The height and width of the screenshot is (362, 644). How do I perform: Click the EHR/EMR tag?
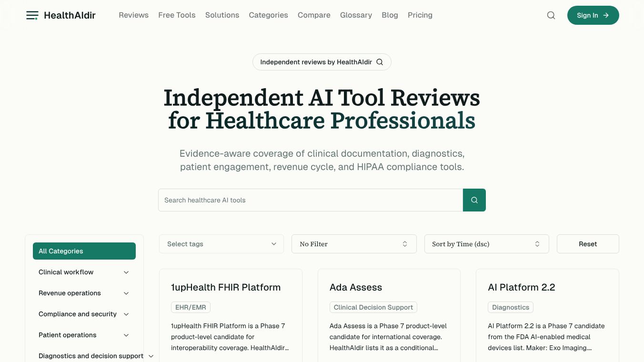tap(191, 307)
